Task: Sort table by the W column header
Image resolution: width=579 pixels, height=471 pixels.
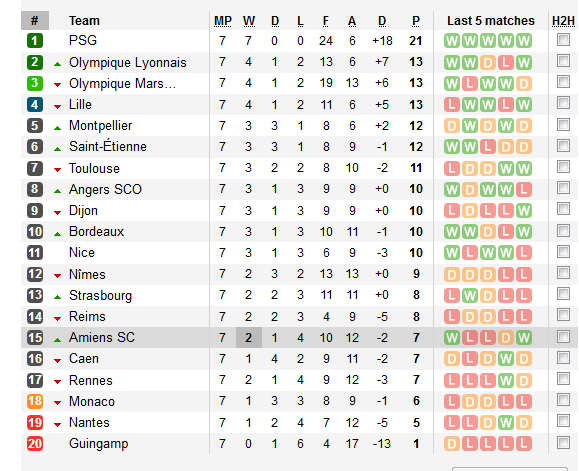Action: click(x=249, y=21)
